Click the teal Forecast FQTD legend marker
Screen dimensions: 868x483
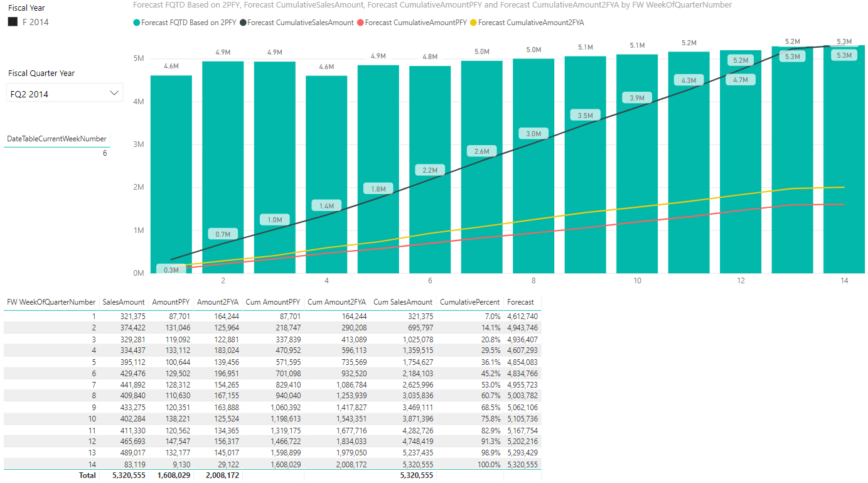point(137,23)
